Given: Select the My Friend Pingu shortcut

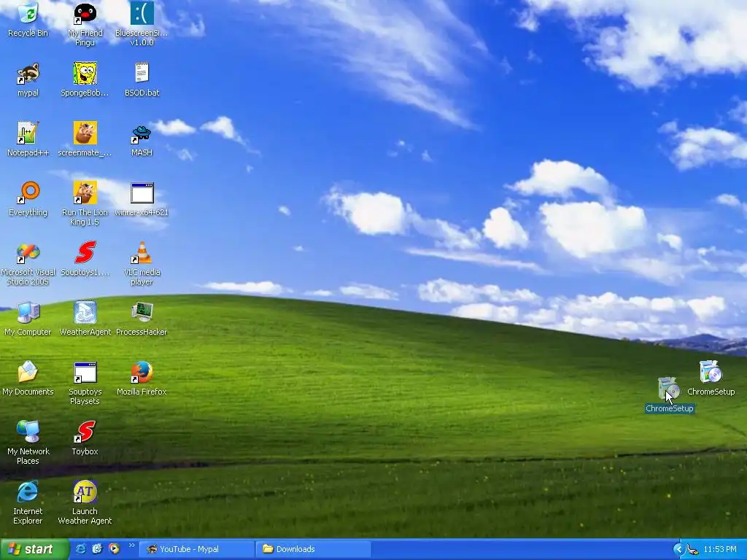Looking at the screenshot, I should tap(85, 24).
